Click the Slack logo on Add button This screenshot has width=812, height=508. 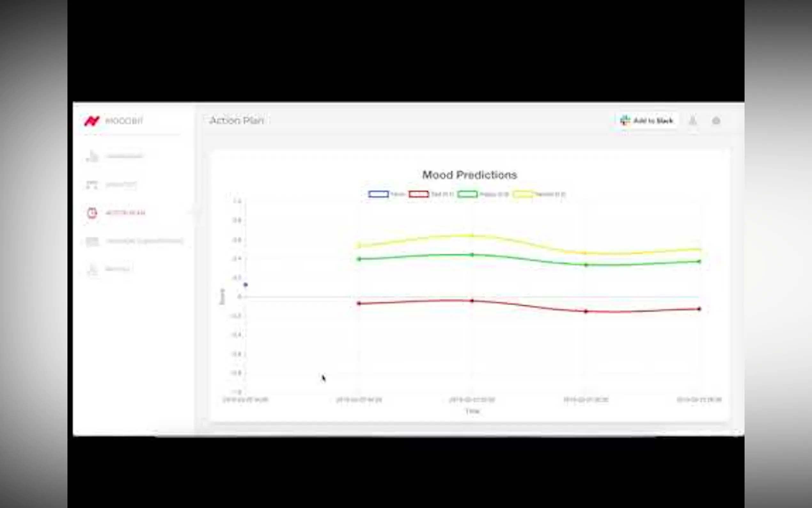pos(625,120)
